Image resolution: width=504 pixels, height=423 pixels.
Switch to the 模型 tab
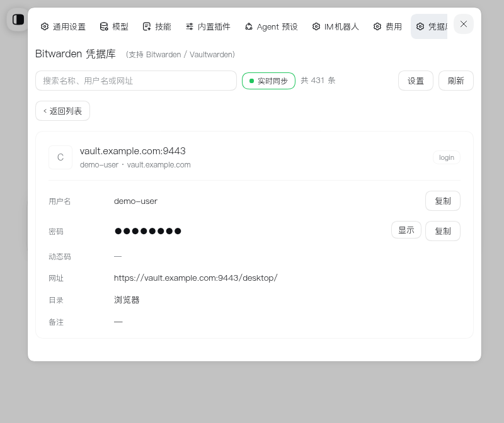click(x=114, y=26)
